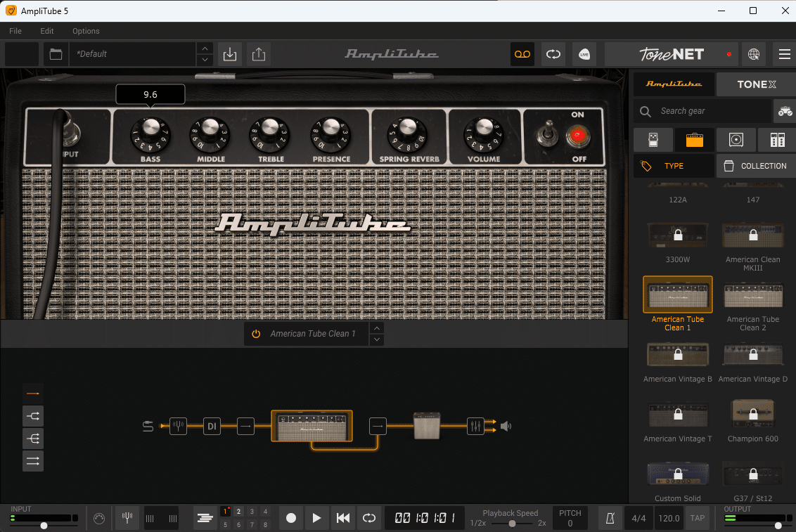The width and height of the screenshot is (796, 532).
Task: Click the share preset upload icon
Action: [x=259, y=54]
